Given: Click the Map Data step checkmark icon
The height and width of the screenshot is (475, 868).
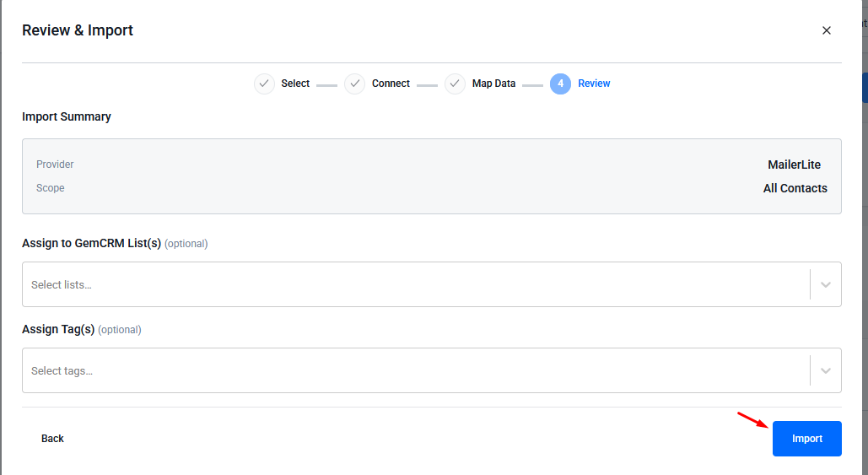Looking at the screenshot, I should [x=455, y=84].
